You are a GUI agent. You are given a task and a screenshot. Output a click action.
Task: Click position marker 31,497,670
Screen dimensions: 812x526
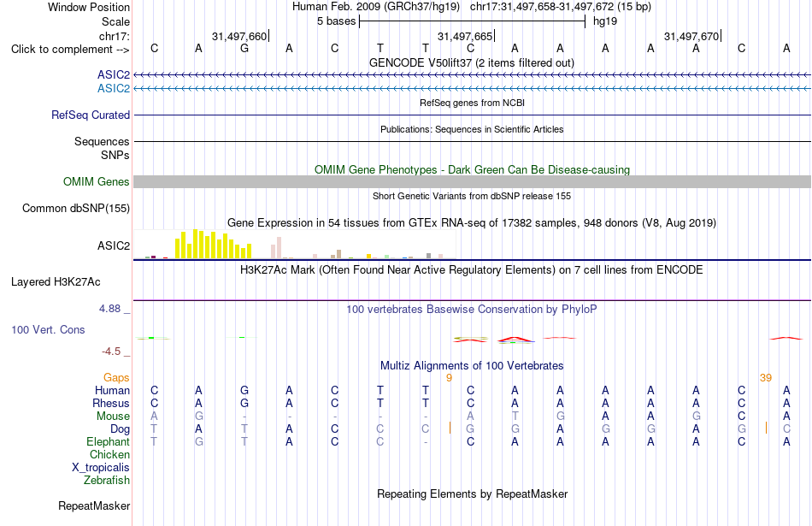coord(691,36)
